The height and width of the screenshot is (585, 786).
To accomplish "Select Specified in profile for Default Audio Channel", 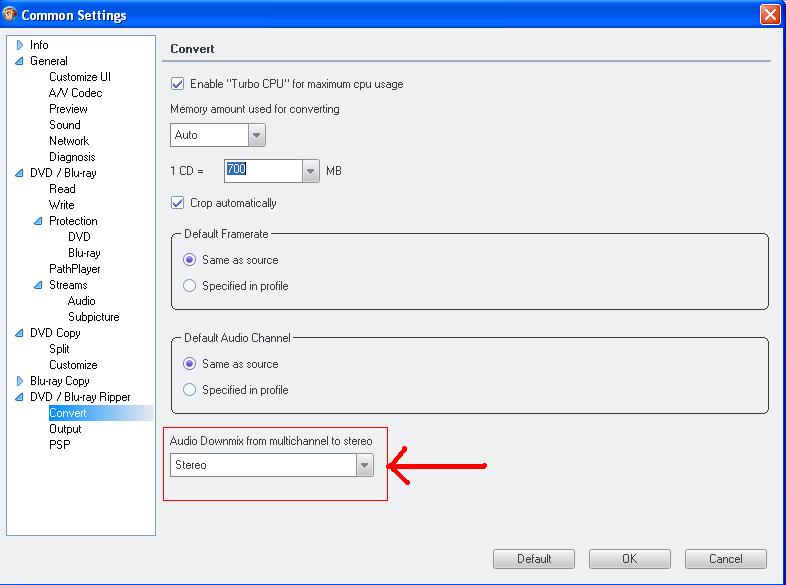I will tap(189, 389).
